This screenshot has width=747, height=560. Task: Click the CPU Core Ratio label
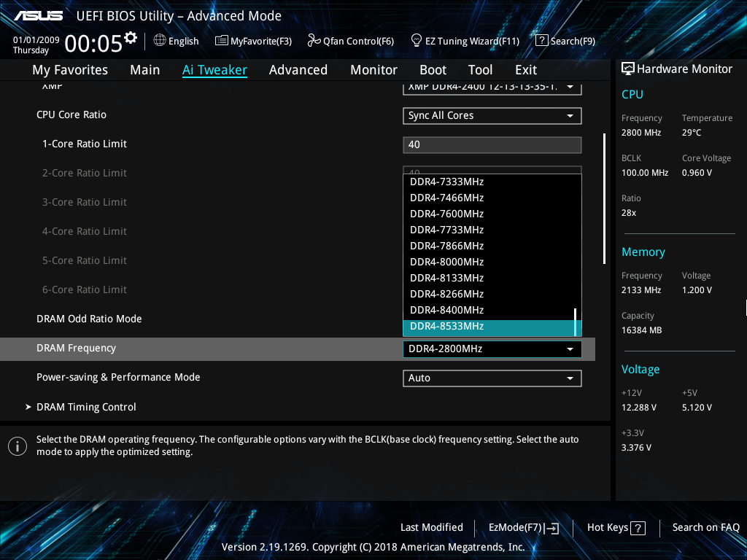pyautogui.click(x=71, y=114)
